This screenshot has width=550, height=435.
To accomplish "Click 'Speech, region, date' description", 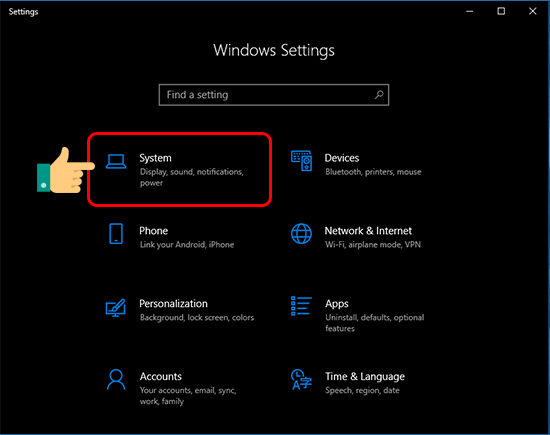I will 362,390.
